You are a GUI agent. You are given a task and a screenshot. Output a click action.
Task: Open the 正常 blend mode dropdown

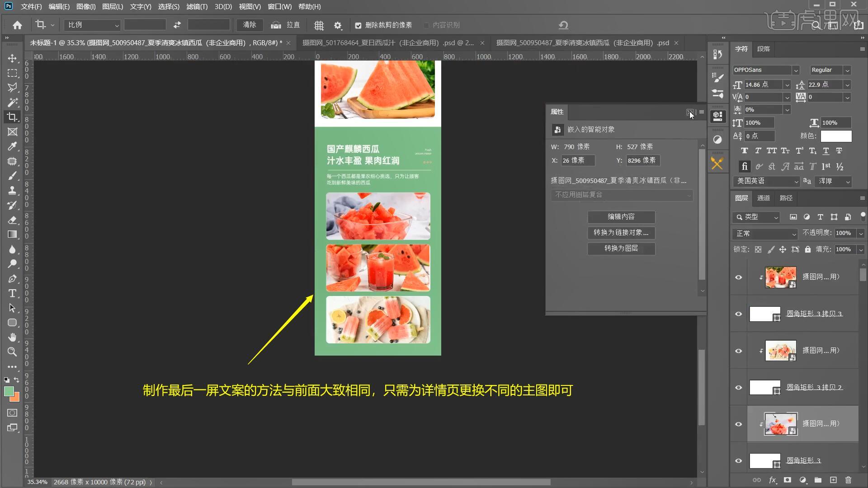[x=765, y=234]
